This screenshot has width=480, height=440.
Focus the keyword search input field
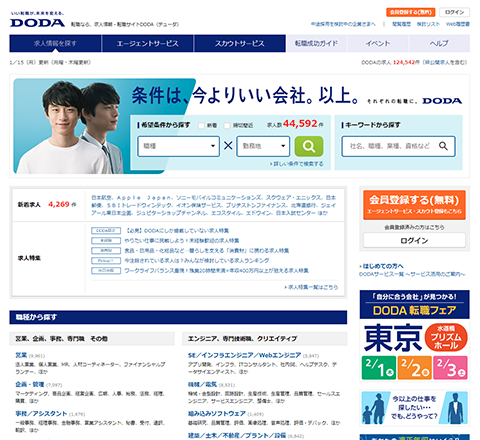(x=390, y=146)
